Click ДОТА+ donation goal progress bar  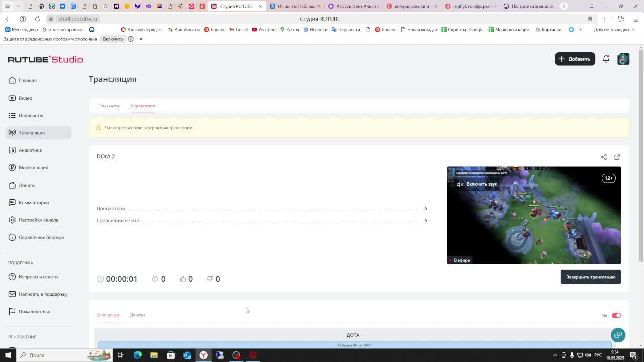point(355,345)
